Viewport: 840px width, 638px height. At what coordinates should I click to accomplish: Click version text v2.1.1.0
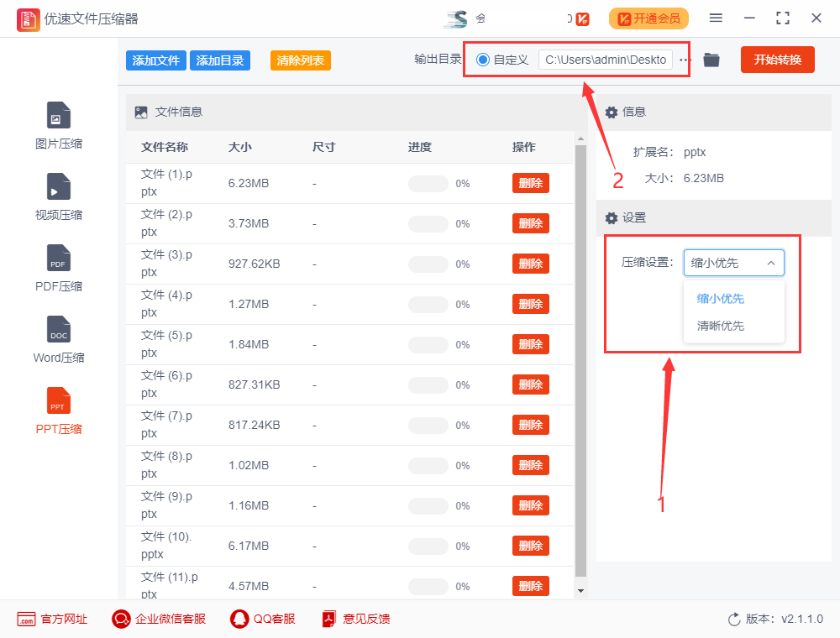click(x=802, y=620)
